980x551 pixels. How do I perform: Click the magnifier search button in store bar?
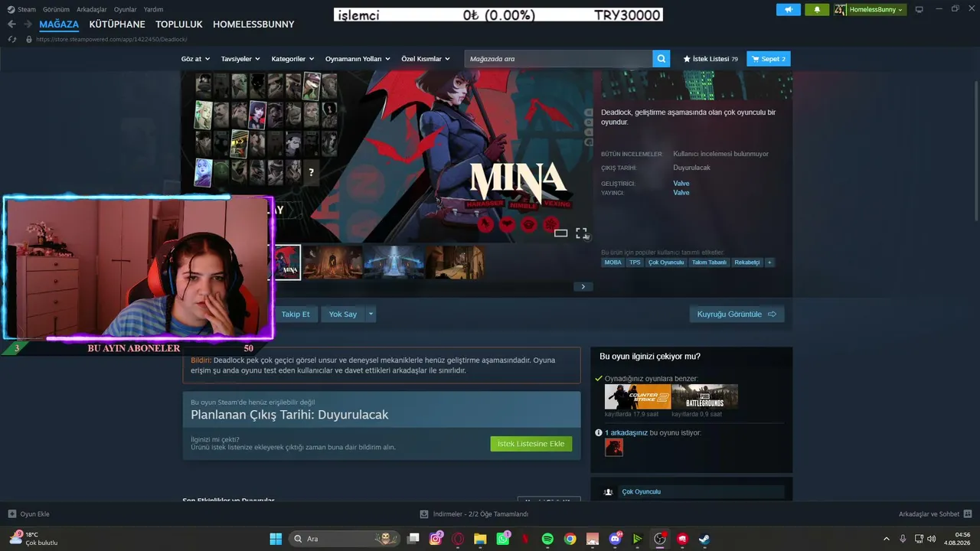(x=661, y=59)
